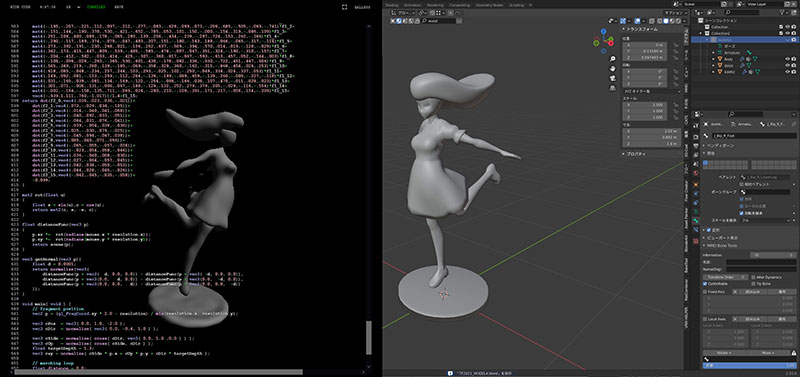Viewport: 800px width, 377px height.
Task: Select rendered viewport shading icon
Action: (x=678, y=21)
